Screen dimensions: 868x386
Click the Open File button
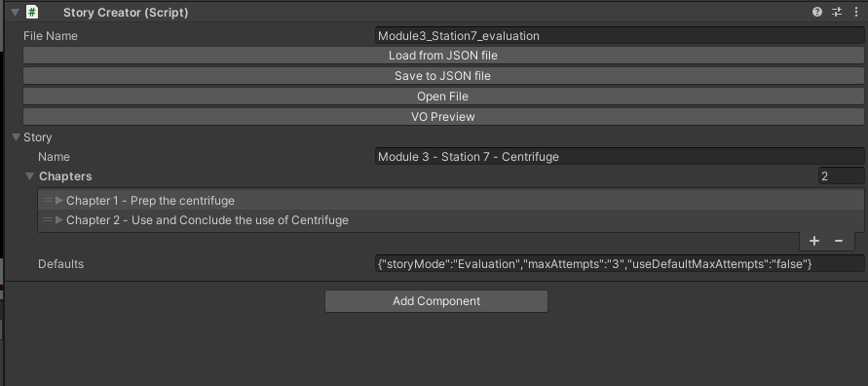click(x=443, y=96)
